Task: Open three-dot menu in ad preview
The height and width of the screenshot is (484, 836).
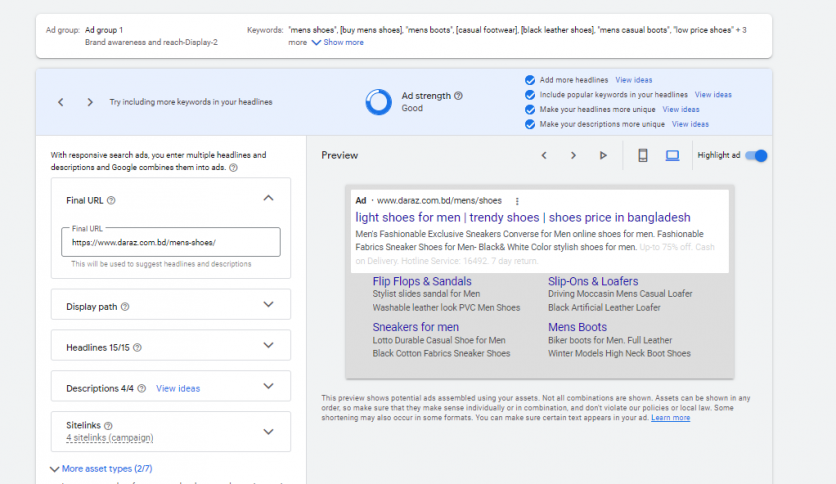Action: 517,201
